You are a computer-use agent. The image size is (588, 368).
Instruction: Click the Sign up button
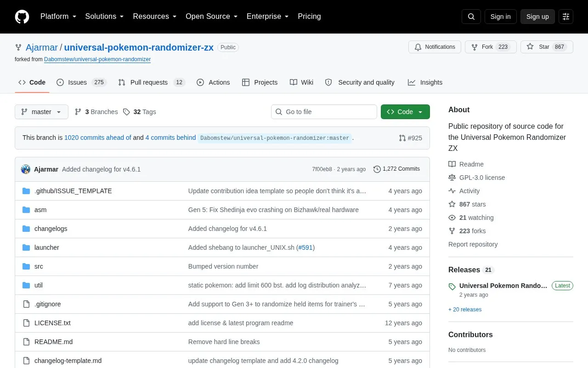coord(537,17)
